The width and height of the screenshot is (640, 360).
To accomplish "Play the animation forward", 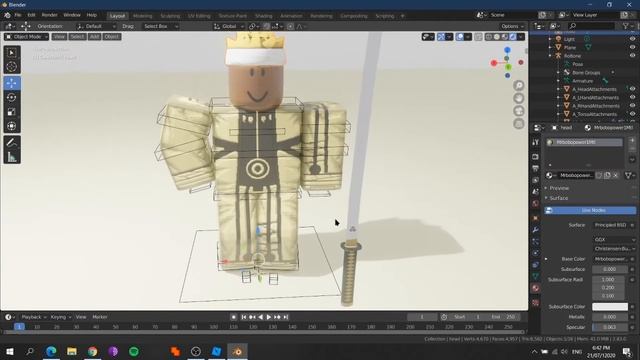I will pyautogui.click(x=269, y=317).
